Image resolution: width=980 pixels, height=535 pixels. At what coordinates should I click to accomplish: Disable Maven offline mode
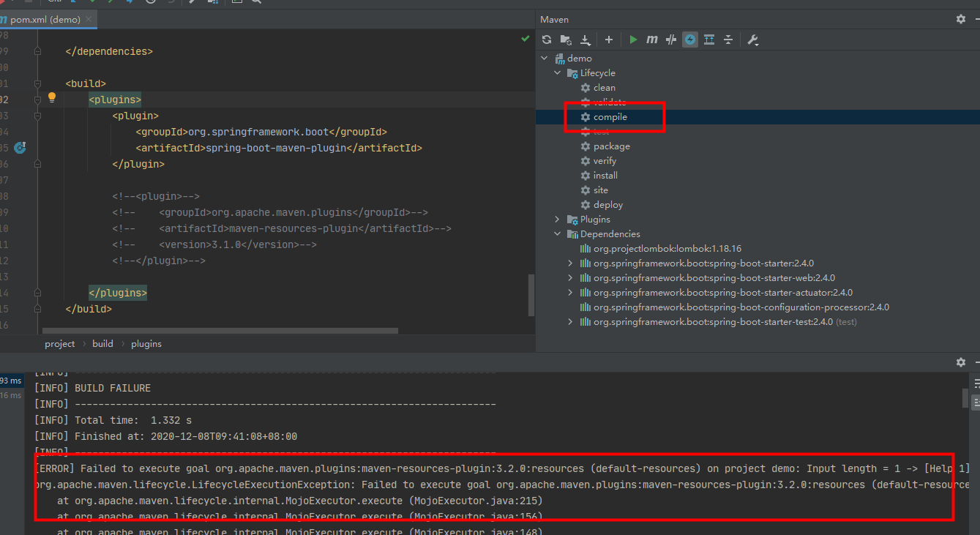click(x=689, y=39)
